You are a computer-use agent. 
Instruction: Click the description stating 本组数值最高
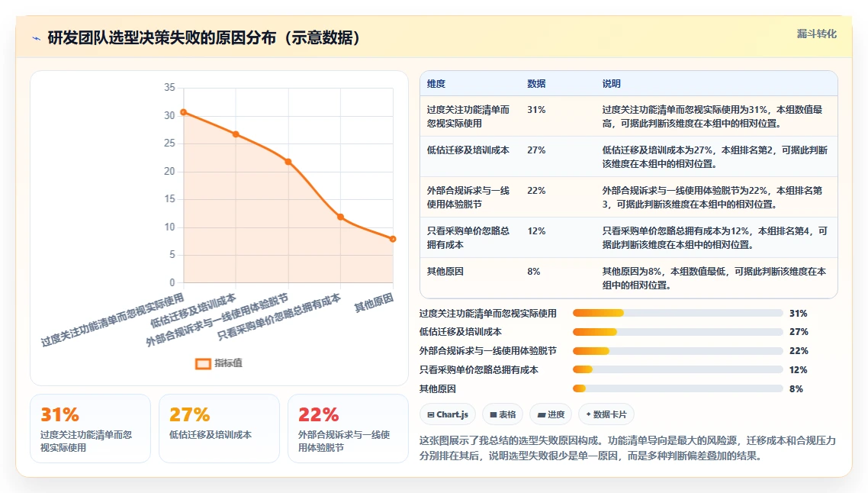coord(713,116)
